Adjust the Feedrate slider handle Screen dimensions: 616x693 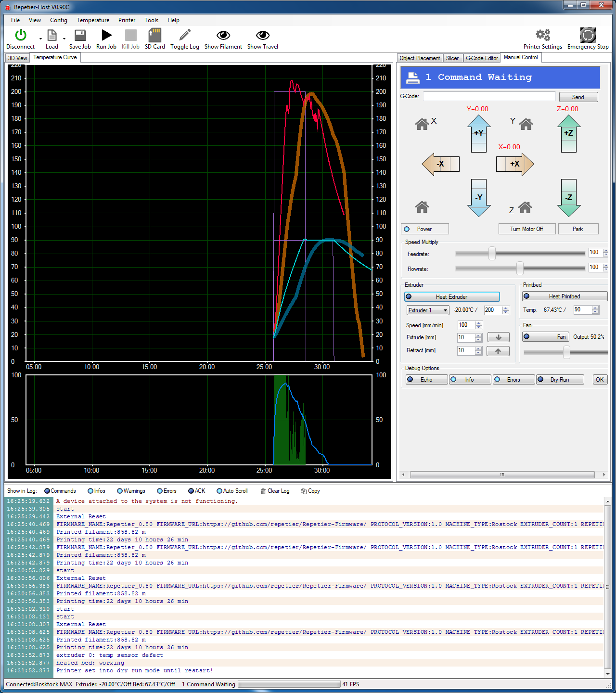(492, 254)
